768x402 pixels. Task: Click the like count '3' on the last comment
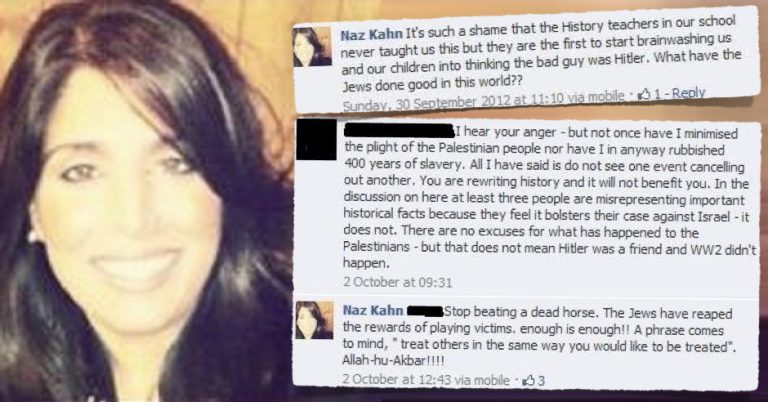pos(541,380)
